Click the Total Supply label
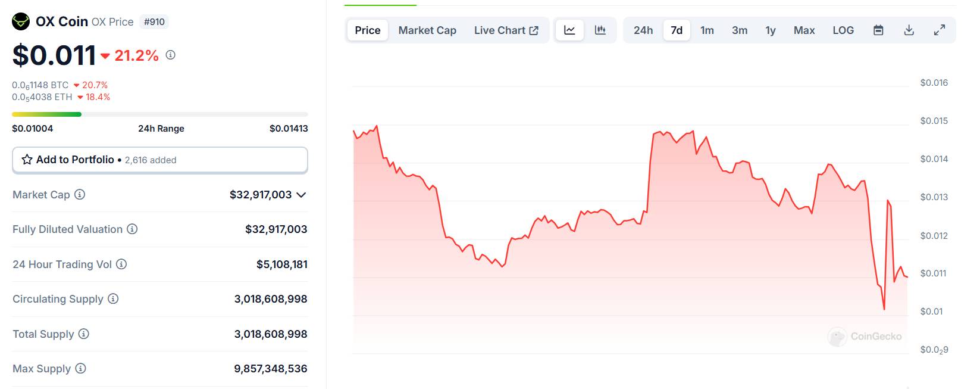The height and width of the screenshot is (389, 980). coord(43,334)
